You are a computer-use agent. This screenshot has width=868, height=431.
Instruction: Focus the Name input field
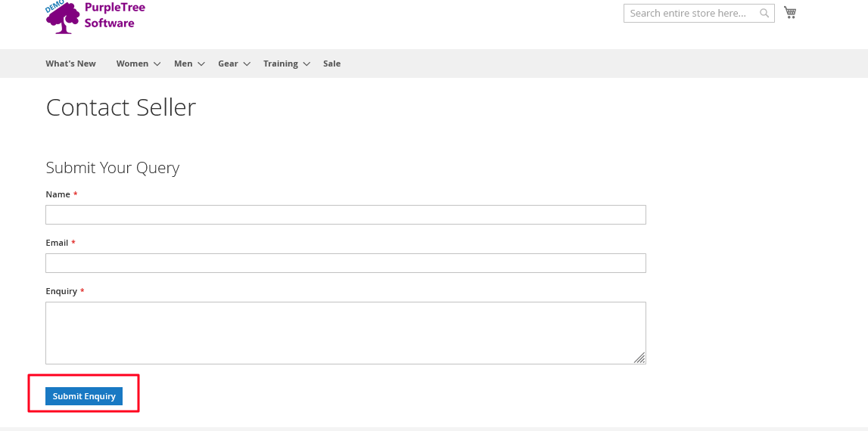tap(345, 215)
